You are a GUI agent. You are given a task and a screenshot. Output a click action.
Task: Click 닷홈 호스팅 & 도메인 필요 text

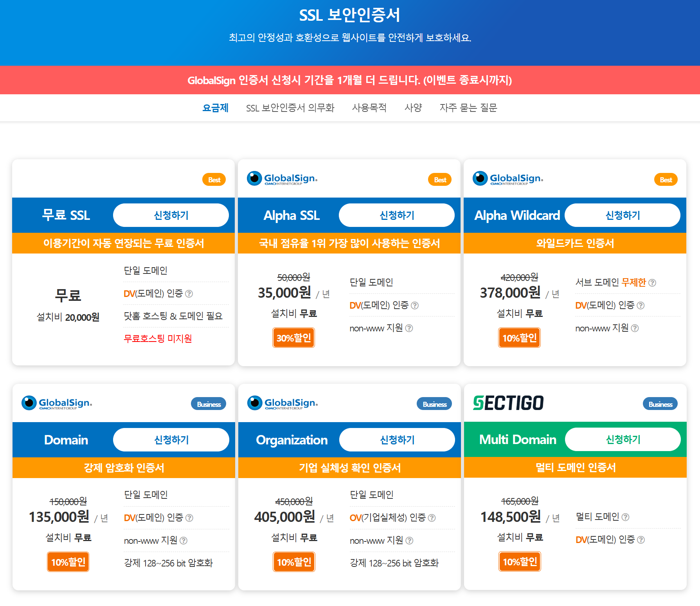click(x=173, y=316)
